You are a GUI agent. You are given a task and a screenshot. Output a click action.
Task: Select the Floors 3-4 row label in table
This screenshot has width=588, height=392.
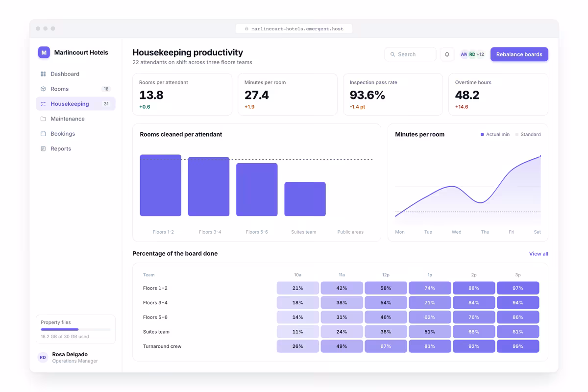coord(155,303)
